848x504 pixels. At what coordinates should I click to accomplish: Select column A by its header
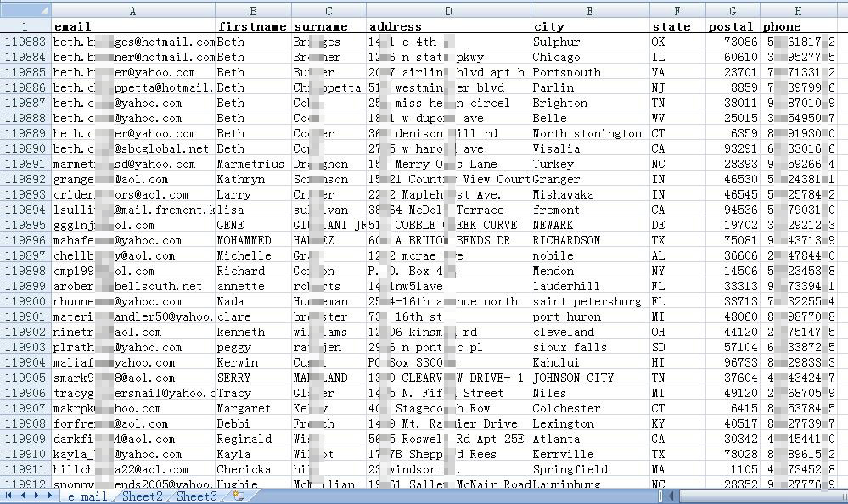(x=132, y=11)
